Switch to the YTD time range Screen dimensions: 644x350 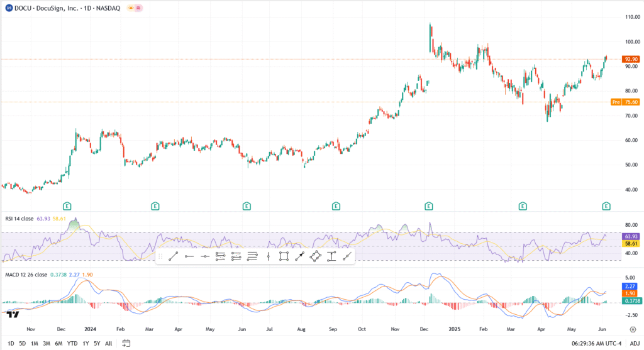[72, 343]
